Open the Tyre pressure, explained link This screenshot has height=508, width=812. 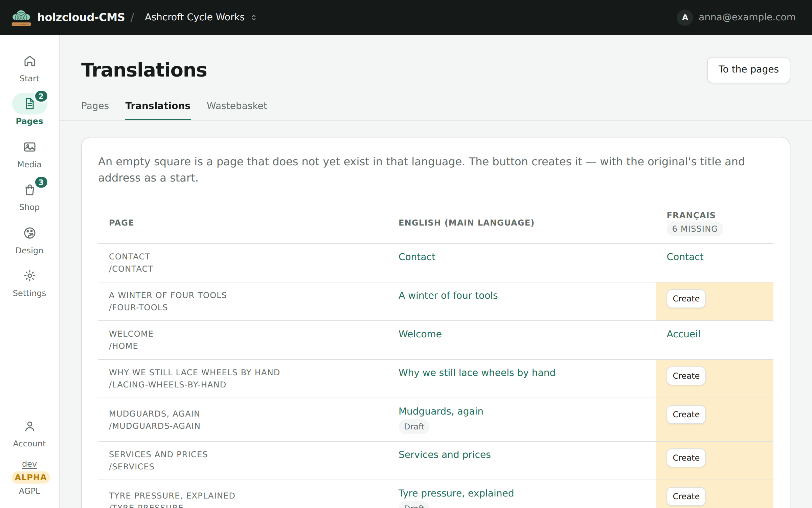(456, 493)
